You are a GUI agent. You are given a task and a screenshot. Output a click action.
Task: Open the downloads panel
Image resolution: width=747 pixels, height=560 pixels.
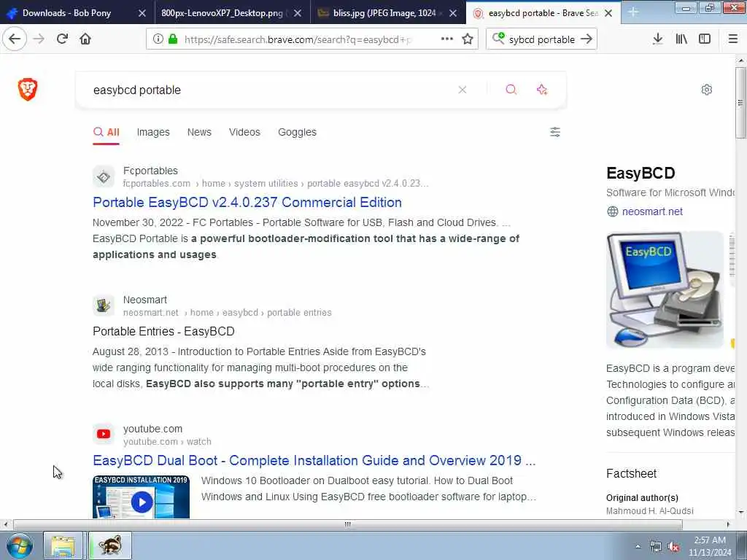657,39
